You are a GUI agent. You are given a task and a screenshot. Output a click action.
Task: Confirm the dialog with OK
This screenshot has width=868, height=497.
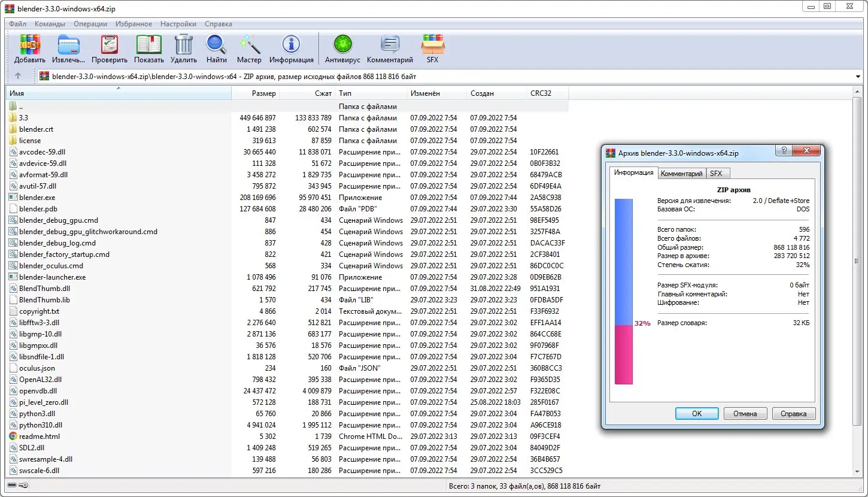click(697, 413)
